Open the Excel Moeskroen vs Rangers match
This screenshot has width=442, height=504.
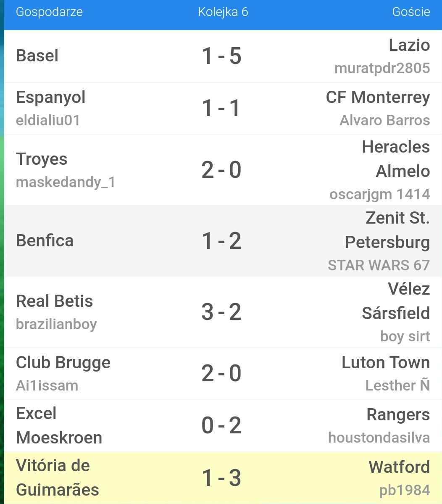click(x=223, y=426)
